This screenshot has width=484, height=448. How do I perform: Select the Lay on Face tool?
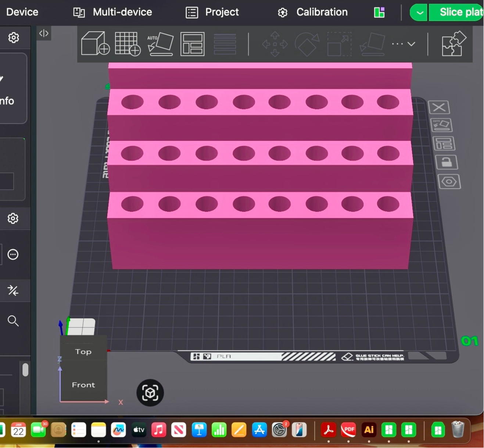(x=372, y=44)
